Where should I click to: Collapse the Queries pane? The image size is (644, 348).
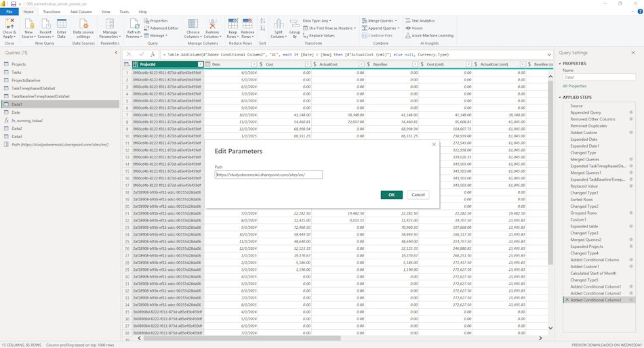[116, 53]
